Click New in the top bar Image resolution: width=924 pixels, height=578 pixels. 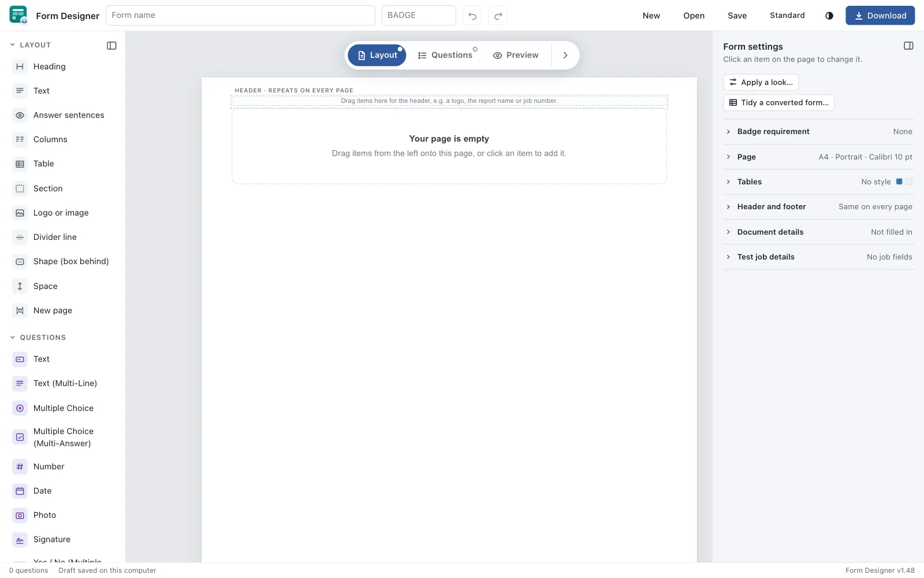pyautogui.click(x=651, y=16)
